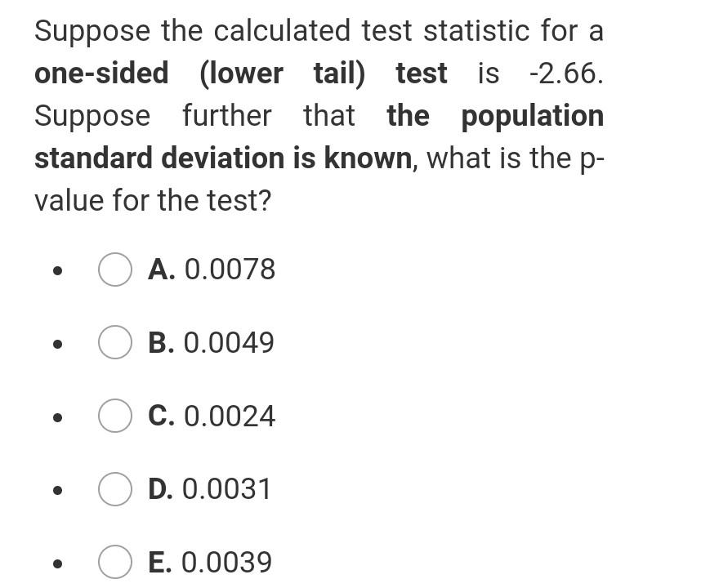Click the answer label 0.0078
This screenshot has width=719, height=588.
pos(230,269)
